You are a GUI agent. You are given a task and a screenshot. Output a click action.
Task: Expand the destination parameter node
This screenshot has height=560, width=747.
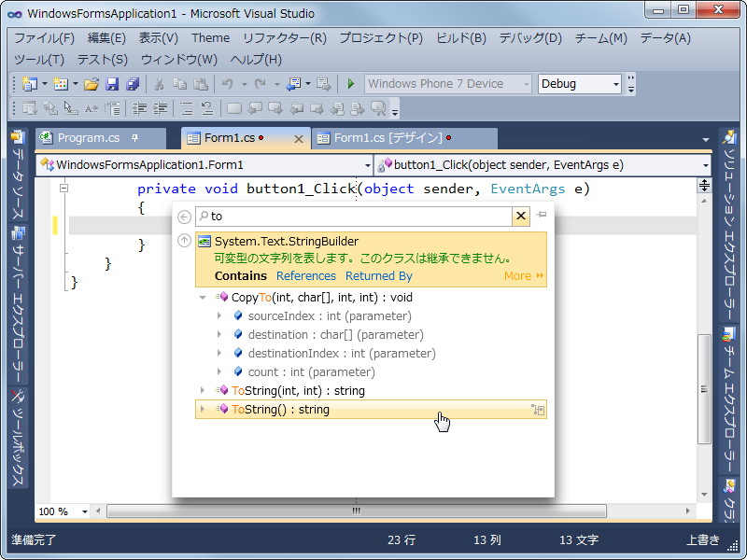(x=219, y=334)
